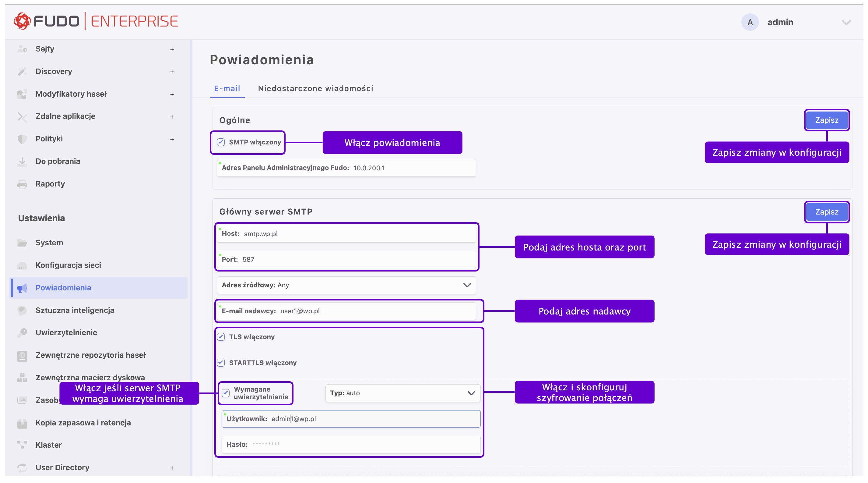Screen dimensions: 868x483
Task: Click the Powiadomienia megaphone icon
Action: coord(22,288)
